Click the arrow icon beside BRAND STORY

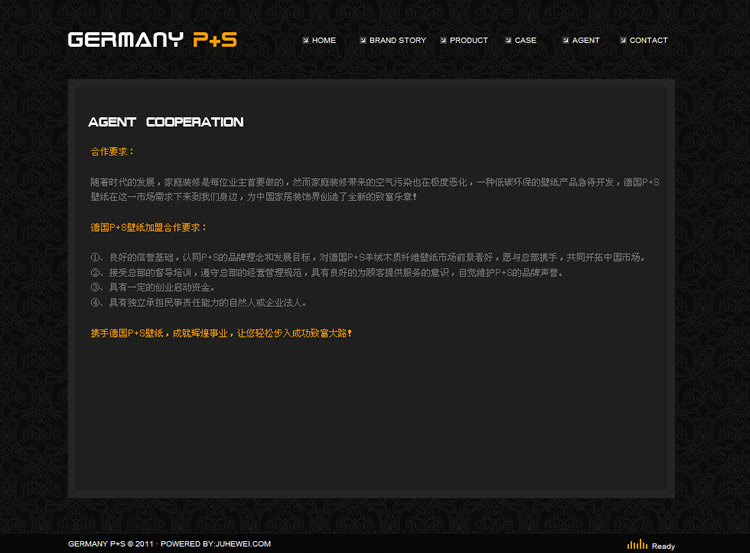363,41
